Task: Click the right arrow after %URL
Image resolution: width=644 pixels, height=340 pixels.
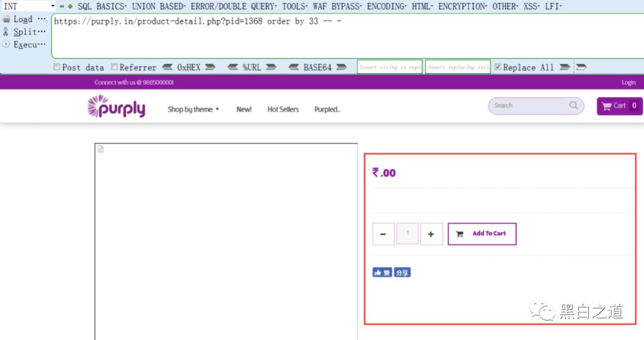Action: pyautogui.click(x=271, y=67)
